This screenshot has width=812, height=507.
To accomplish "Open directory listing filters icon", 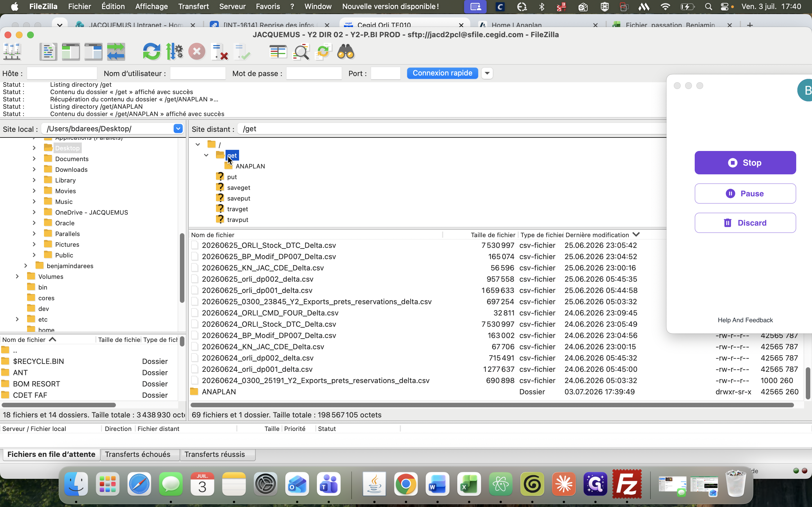I will coord(278,52).
